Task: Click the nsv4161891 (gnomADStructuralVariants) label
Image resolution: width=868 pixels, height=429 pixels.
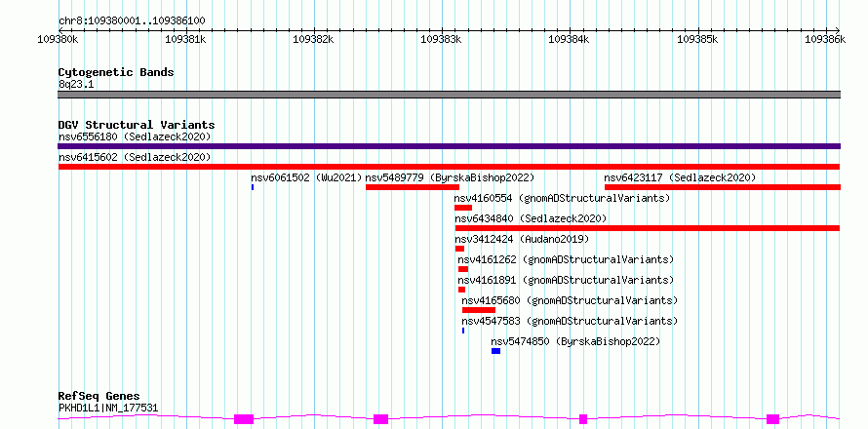Action: [x=566, y=280]
